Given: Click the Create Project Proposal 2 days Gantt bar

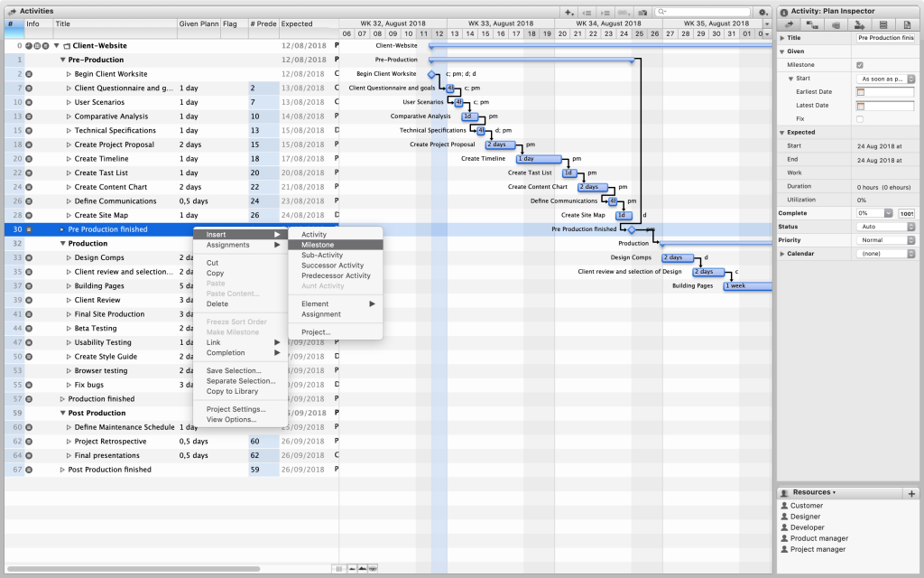Looking at the screenshot, I should (x=500, y=145).
